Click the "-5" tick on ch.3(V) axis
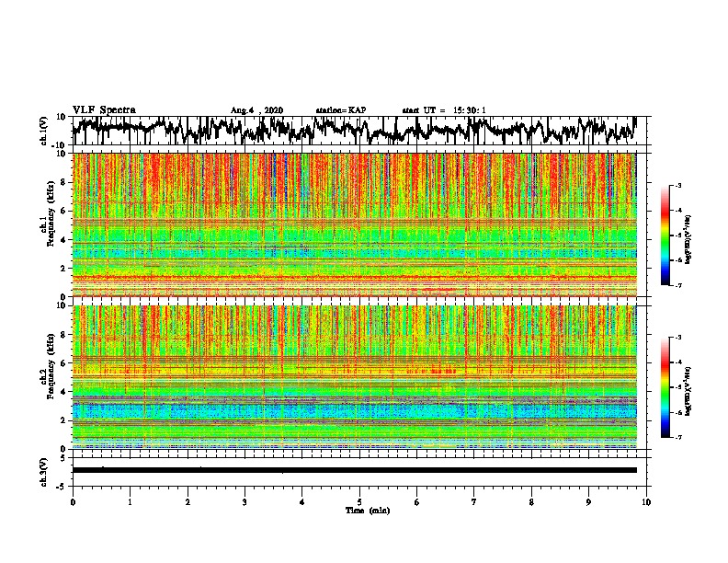This screenshot has height=563, width=728. coord(63,487)
